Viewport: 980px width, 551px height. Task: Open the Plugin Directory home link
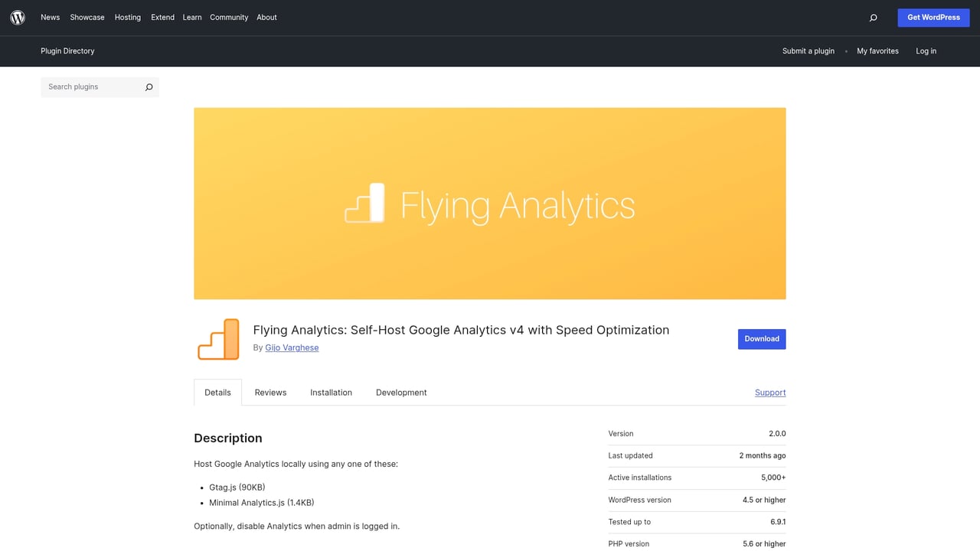coord(67,51)
